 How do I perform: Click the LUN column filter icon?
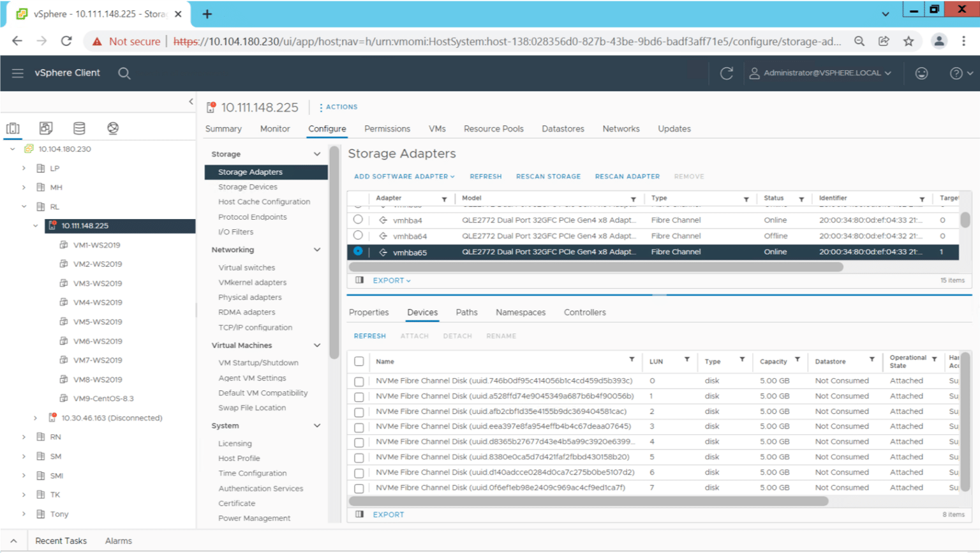[687, 360]
